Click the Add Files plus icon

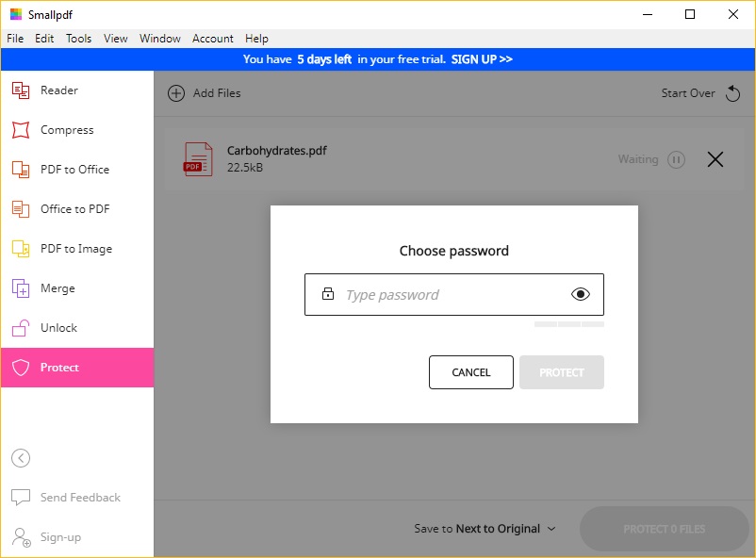pyautogui.click(x=175, y=93)
